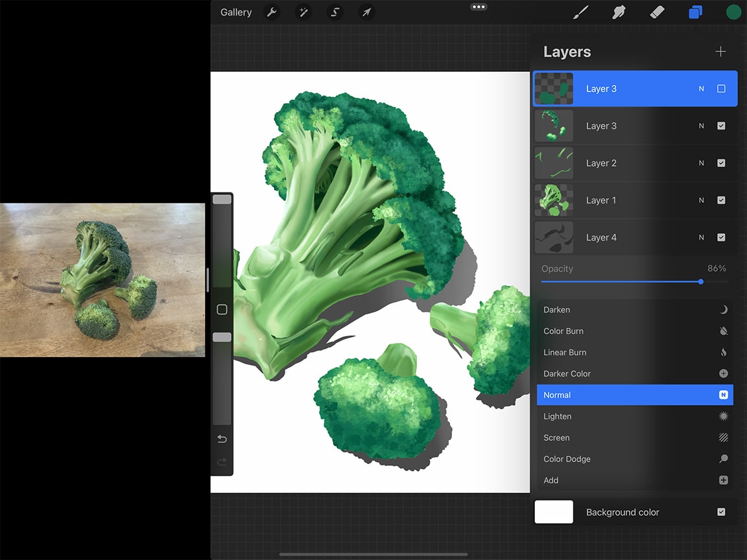747x560 pixels.
Task: Activate the Selection tool
Action: tap(335, 12)
